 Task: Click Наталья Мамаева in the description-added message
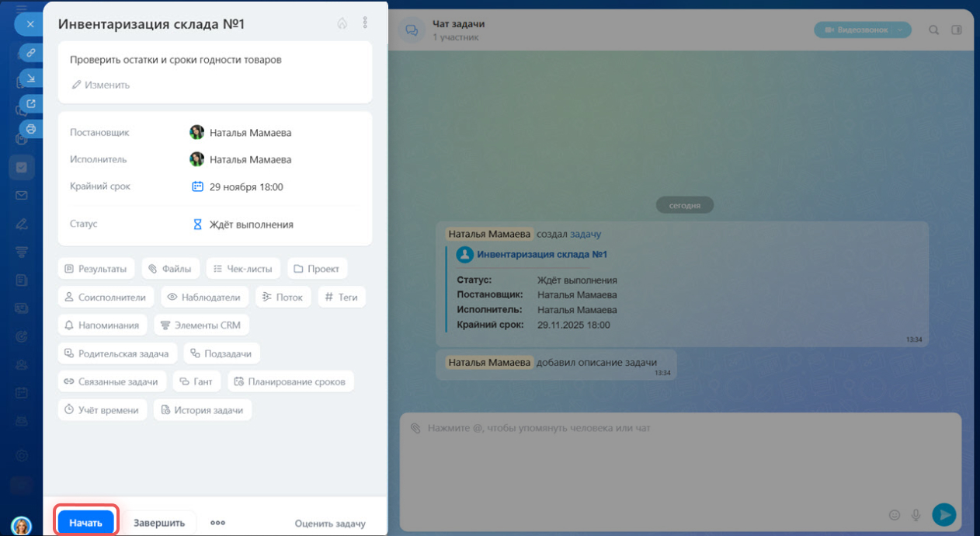tap(489, 362)
